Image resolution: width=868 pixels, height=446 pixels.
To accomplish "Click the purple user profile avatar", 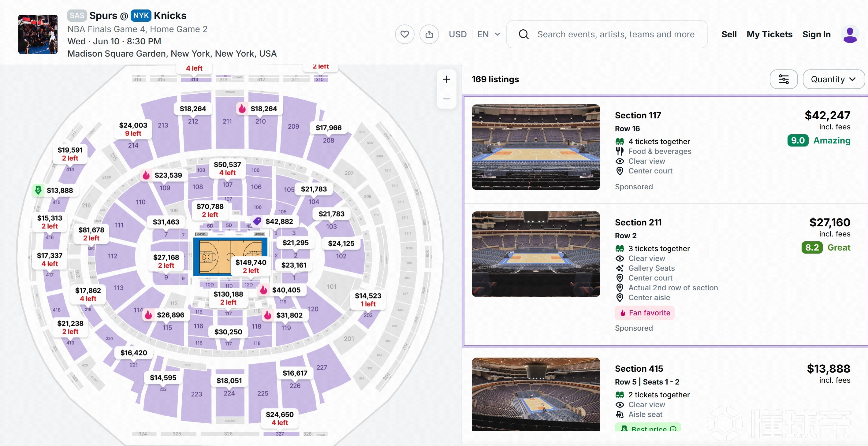I will [849, 34].
